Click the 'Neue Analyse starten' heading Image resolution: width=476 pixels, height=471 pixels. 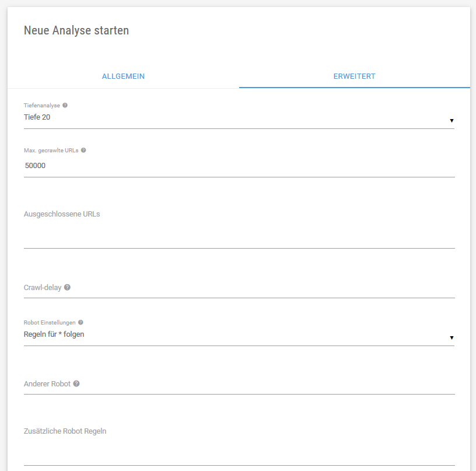[x=76, y=30]
